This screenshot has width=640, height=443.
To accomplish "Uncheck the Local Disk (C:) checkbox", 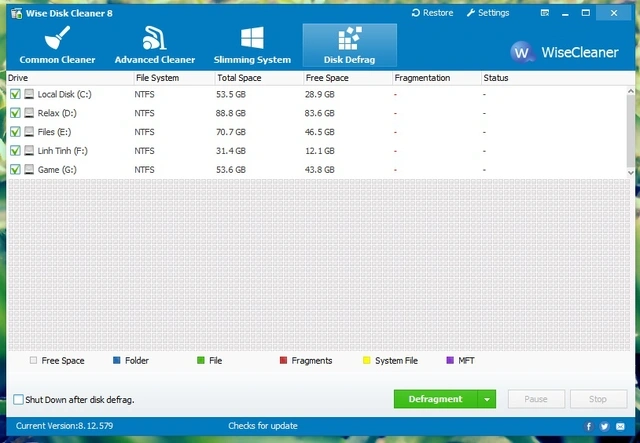I will (x=15, y=94).
